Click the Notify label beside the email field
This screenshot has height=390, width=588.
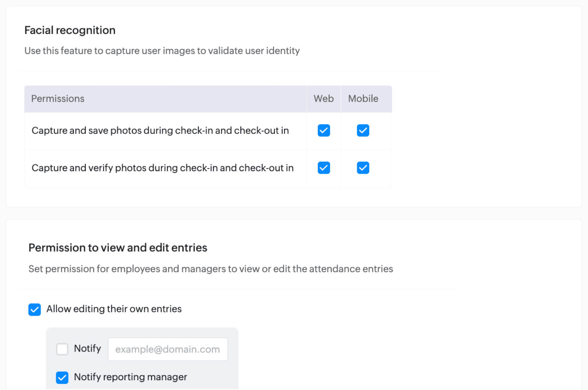pos(87,349)
